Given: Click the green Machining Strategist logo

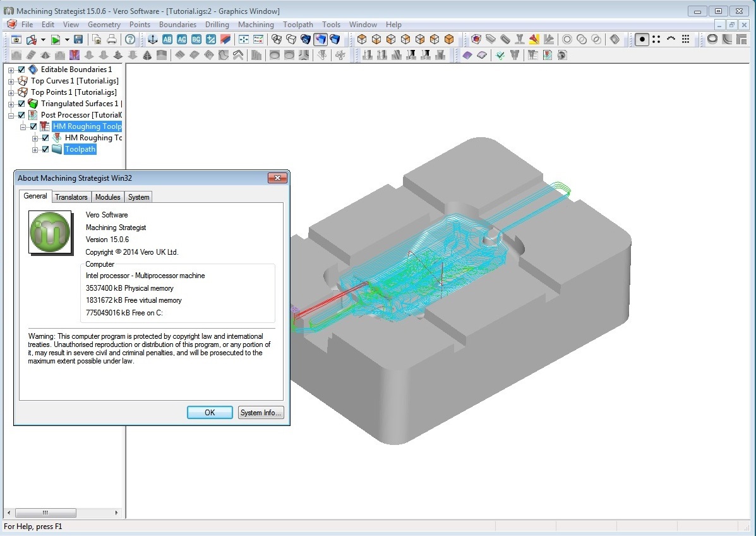Looking at the screenshot, I should (50, 232).
